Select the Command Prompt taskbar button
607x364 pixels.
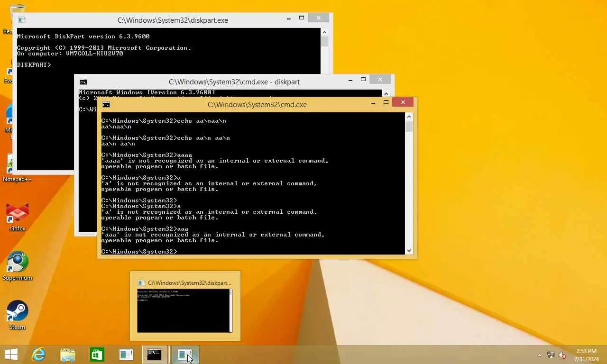pyautogui.click(x=155, y=354)
